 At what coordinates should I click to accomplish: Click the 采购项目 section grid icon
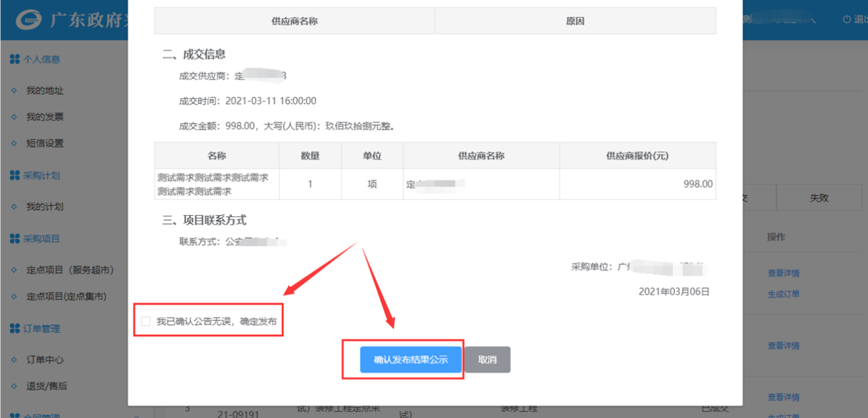[x=14, y=238]
